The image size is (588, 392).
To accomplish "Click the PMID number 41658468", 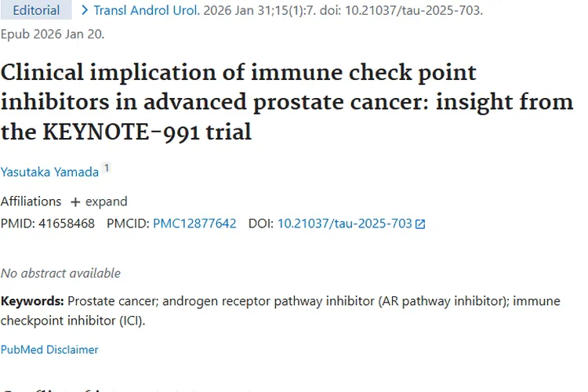I will click(x=65, y=223).
